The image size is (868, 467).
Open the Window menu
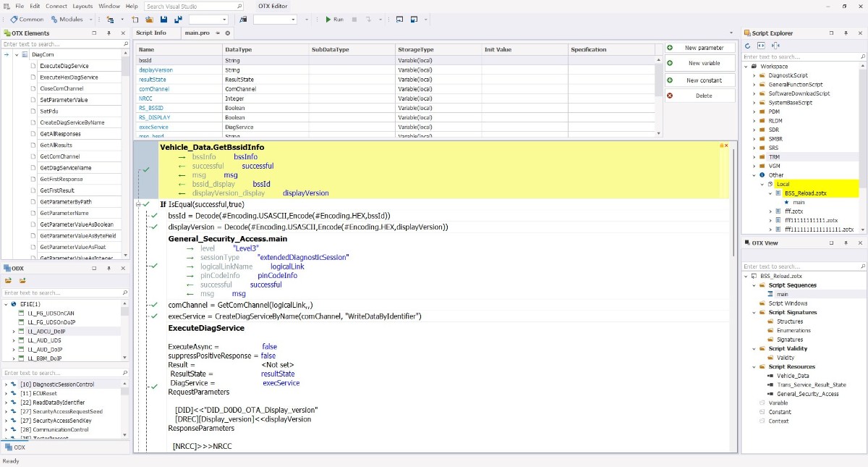tap(109, 6)
